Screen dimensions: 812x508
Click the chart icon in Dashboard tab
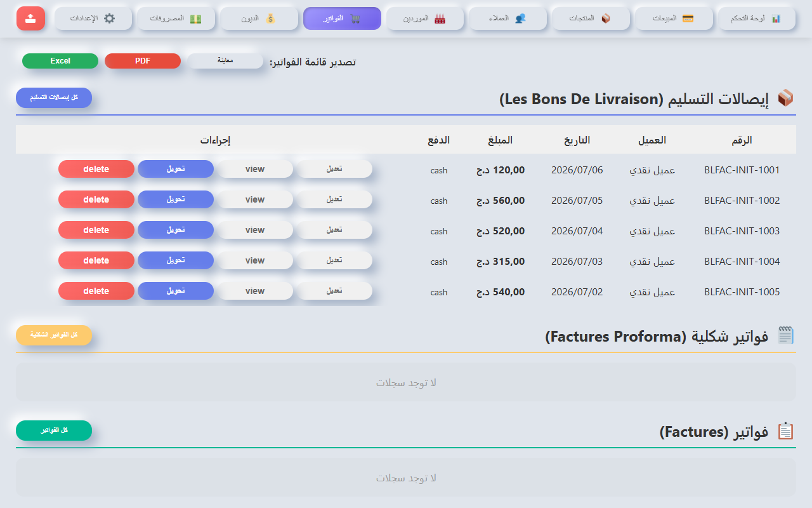(x=776, y=18)
